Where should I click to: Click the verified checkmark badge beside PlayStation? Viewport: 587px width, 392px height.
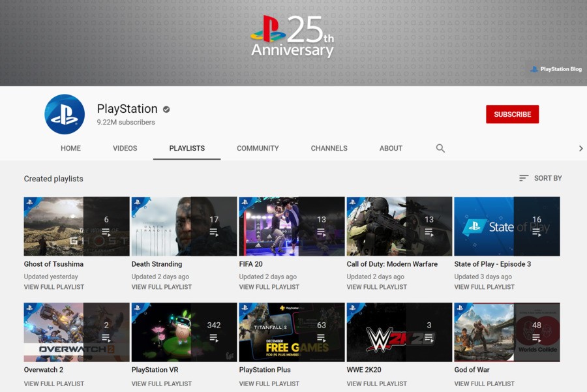click(x=166, y=110)
